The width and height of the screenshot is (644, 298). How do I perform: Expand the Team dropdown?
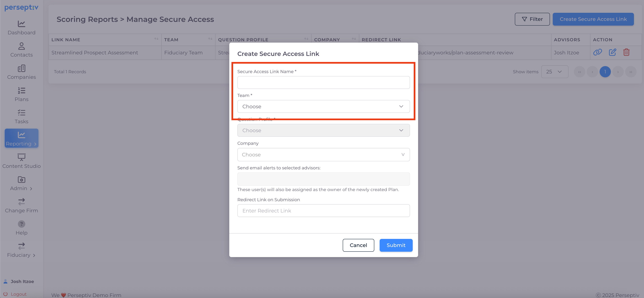click(x=323, y=106)
